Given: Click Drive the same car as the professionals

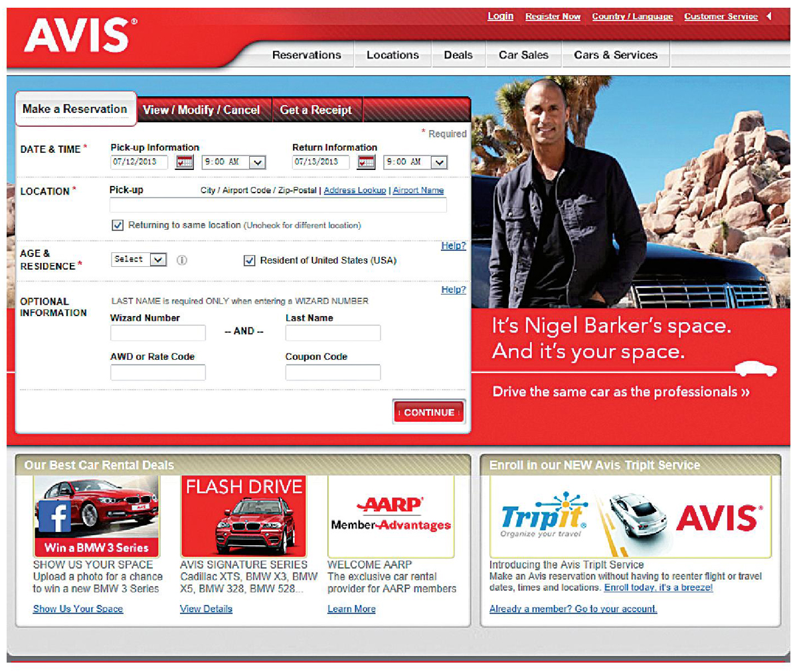Looking at the screenshot, I should click(621, 392).
